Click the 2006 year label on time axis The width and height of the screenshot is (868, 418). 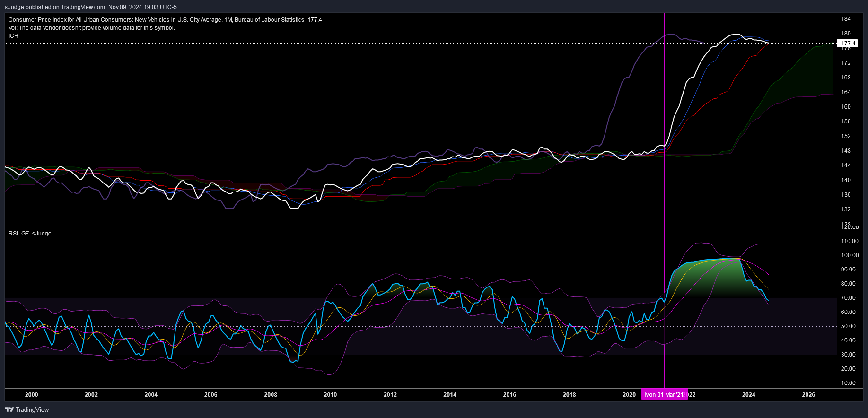tap(211, 395)
